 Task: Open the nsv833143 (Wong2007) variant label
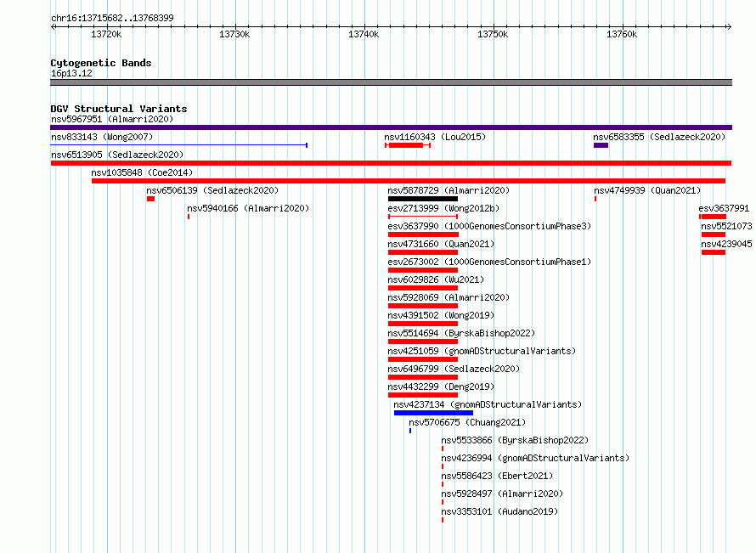[x=102, y=137]
